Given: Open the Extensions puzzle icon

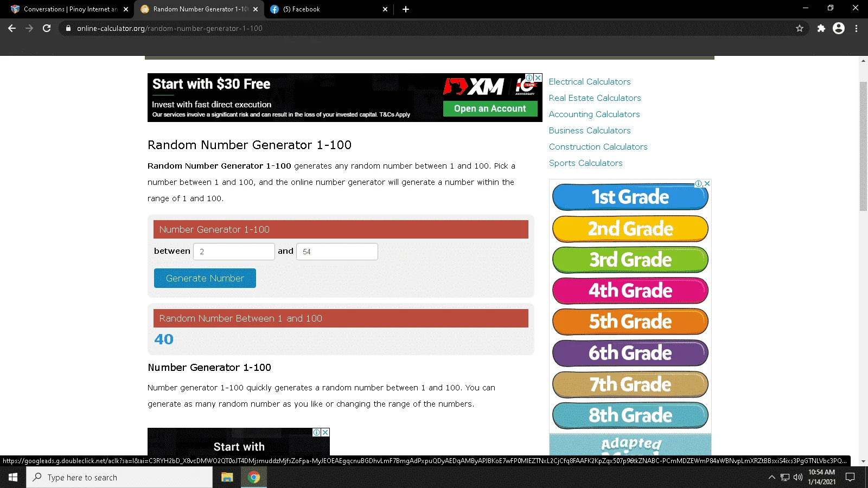Looking at the screenshot, I should tap(821, 28).
